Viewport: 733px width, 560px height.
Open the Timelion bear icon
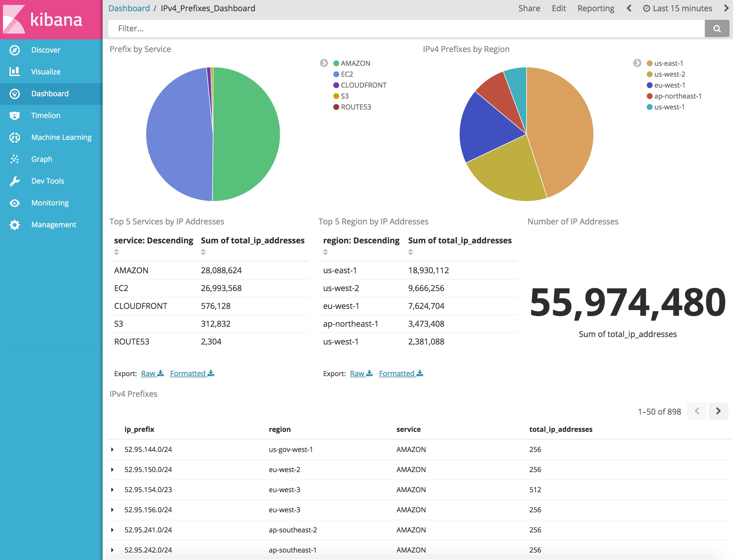(x=15, y=115)
